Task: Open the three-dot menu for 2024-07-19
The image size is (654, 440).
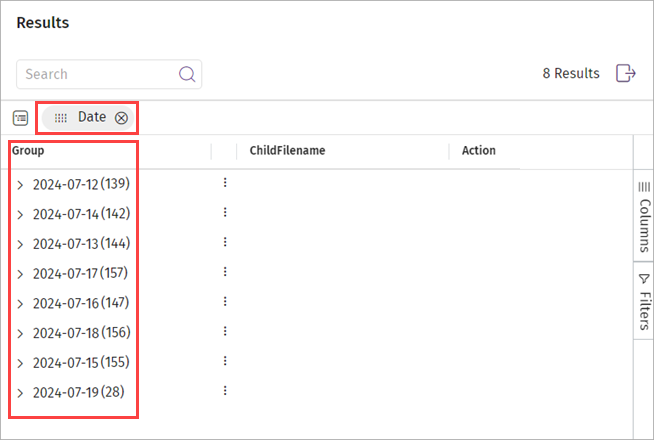Action: tap(225, 391)
